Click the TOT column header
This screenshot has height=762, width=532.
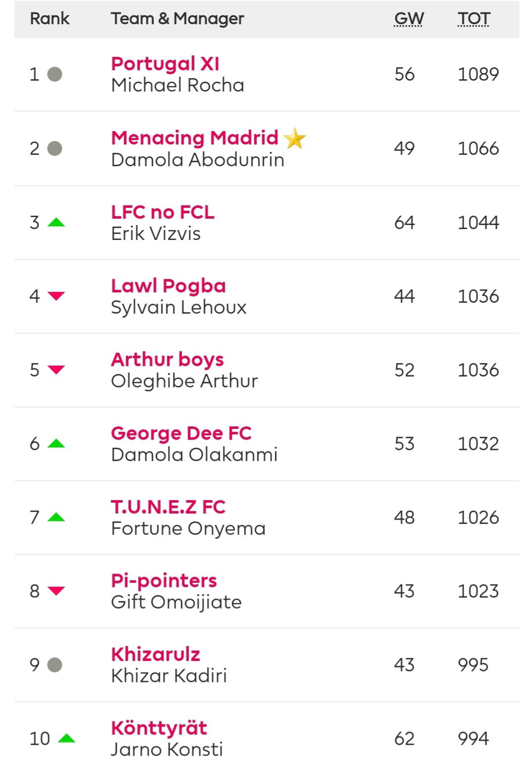(x=474, y=19)
